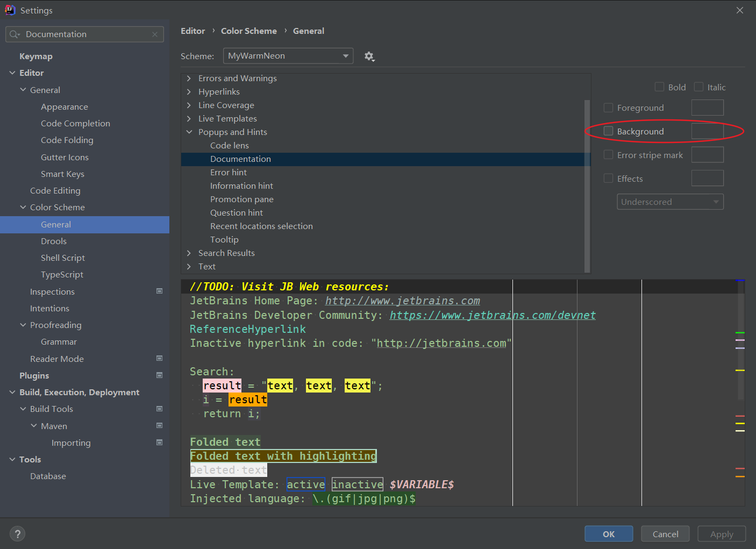
Task: Open Gutter Icons settings
Action: (65, 158)
